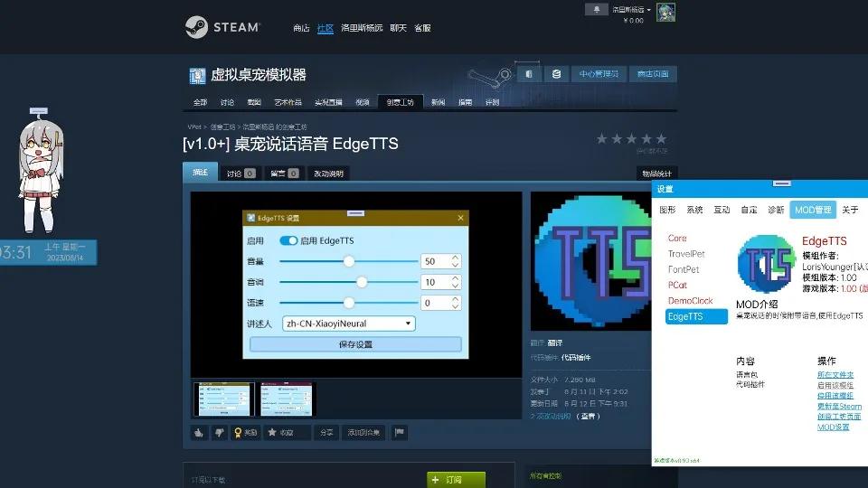Click the 音调 slider in preview image
868x488 pixels.
pyautogui.click(x=348, y=282)
